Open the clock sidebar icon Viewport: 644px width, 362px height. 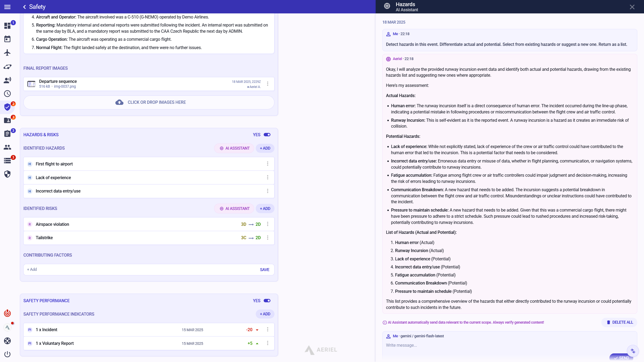pyautogui.click(x=7, y=94)
